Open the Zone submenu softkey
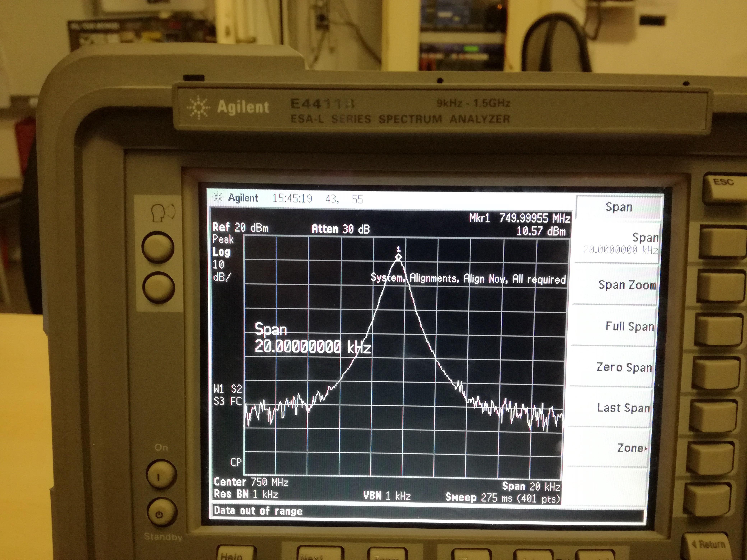747x560 pixels. (x=632, y=448)
